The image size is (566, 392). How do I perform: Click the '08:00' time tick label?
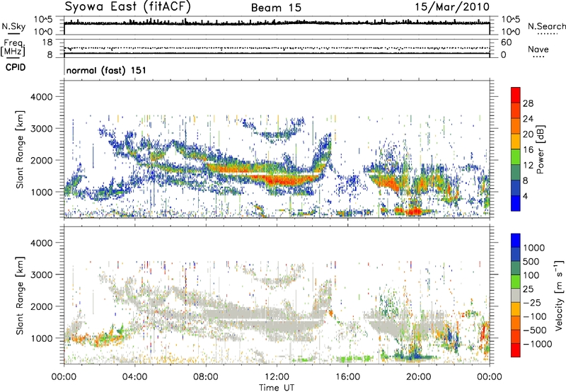click(206, 377)
